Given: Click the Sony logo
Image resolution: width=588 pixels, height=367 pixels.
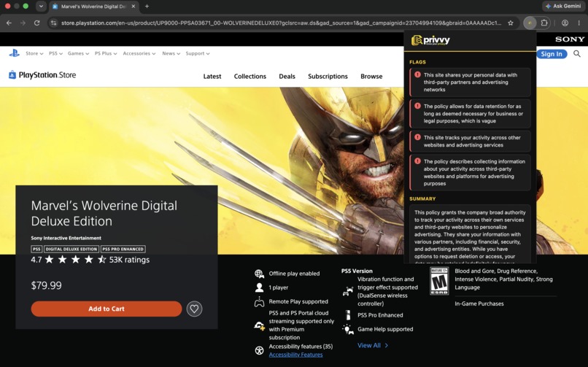Looking at the screenshot, I should (x=570, y=39).
